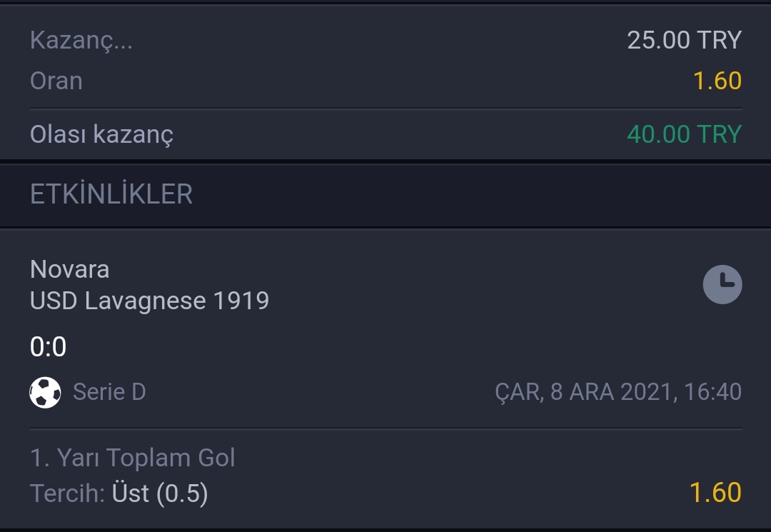The image size is (771, 532).
Task: Tap the ETKİNLİKLER section header
Action: pos(111,194)
